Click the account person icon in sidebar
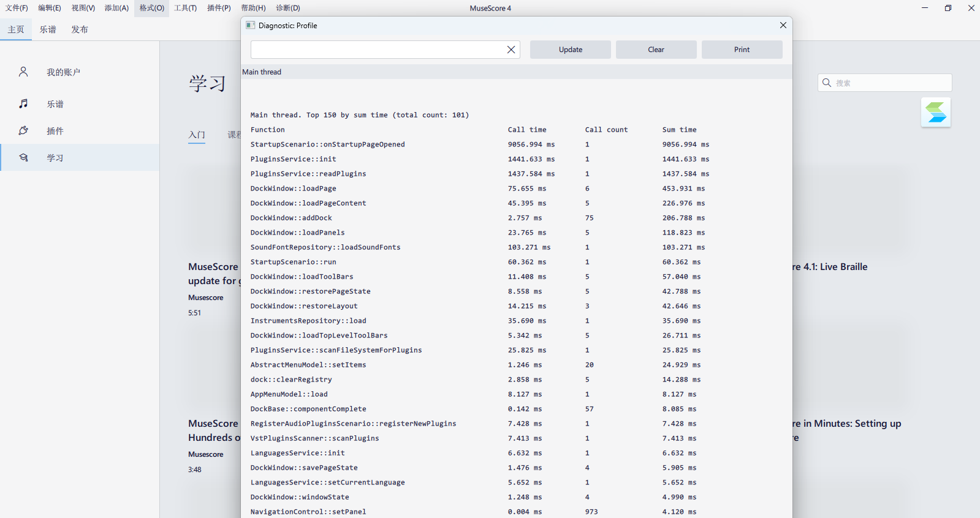The image size is (980, 518). [23, 72]
